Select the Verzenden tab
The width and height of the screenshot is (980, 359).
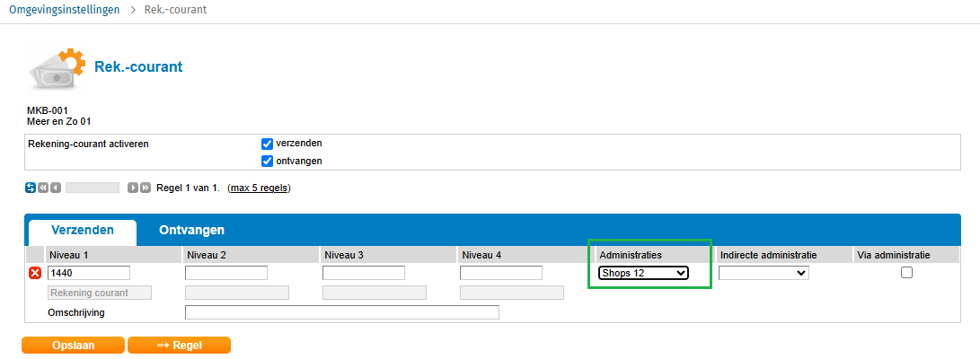82,231
